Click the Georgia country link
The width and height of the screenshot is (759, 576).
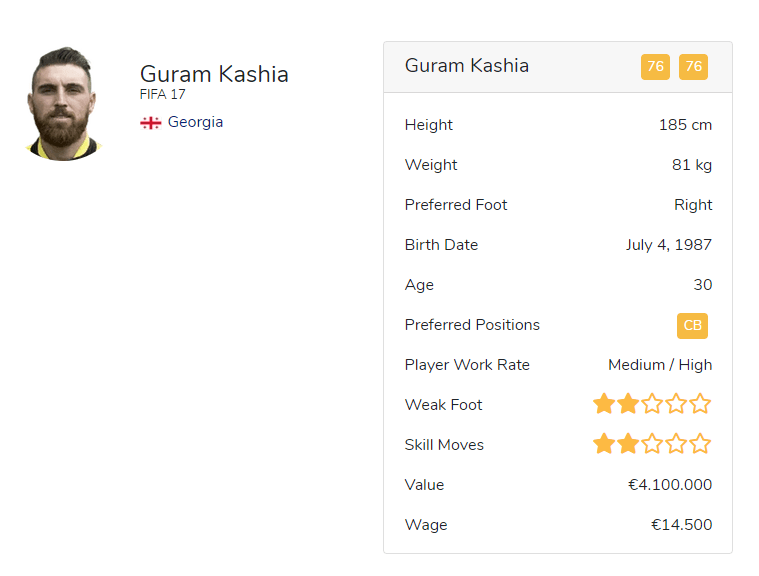(x=195, y=122)
